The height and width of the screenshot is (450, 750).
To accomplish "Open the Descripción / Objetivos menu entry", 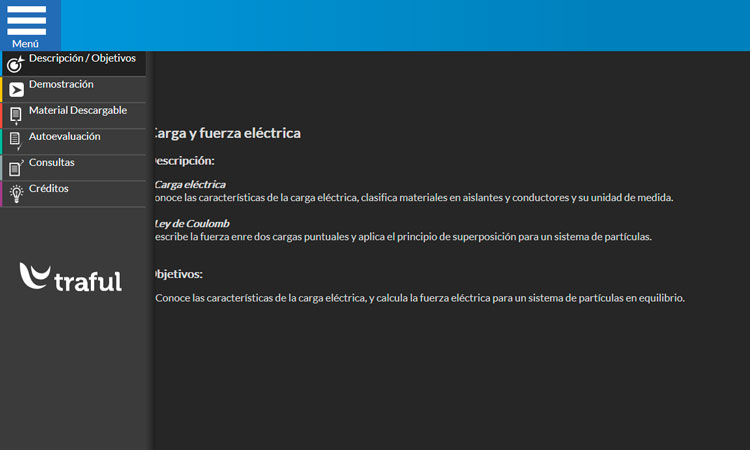I will tap(82, 59).
